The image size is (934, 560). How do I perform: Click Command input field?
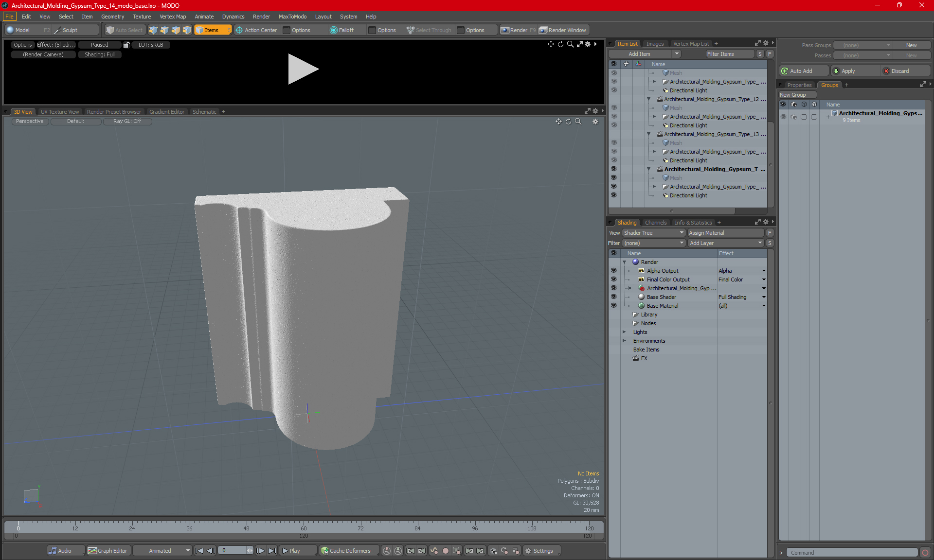[852, 553]
